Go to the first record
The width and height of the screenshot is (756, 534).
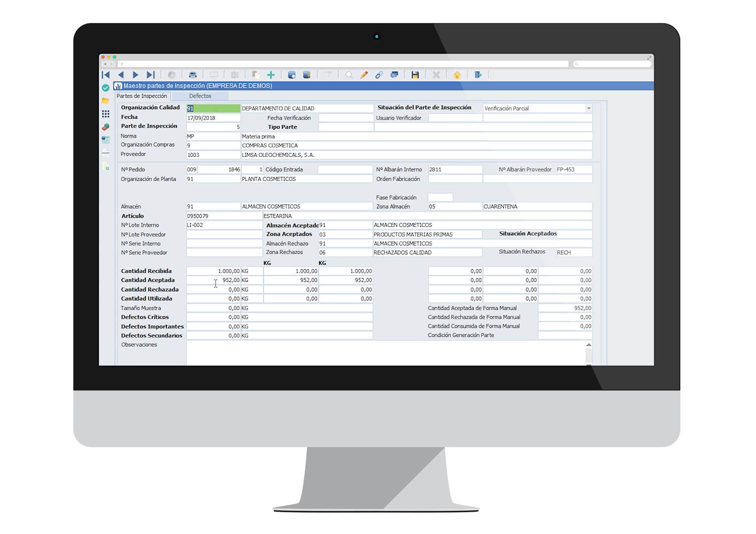(x=106, y=75)
